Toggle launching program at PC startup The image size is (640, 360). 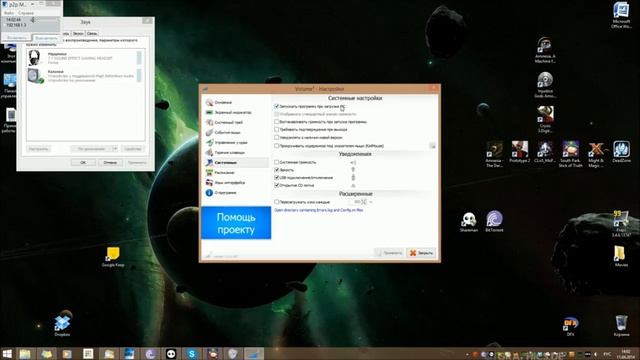[277, 107]
